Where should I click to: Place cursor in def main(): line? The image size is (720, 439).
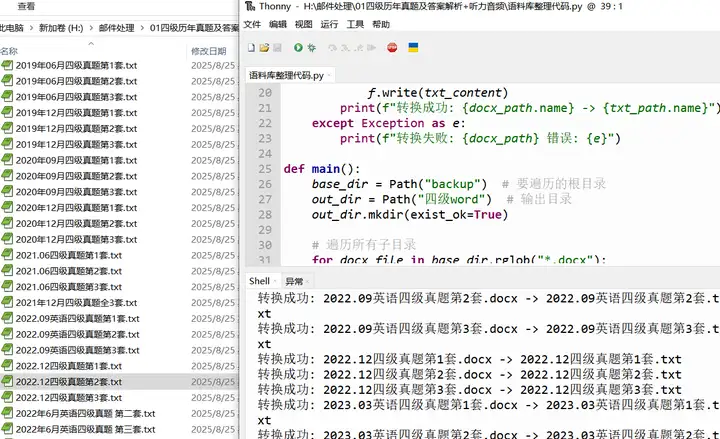point(322,169)
